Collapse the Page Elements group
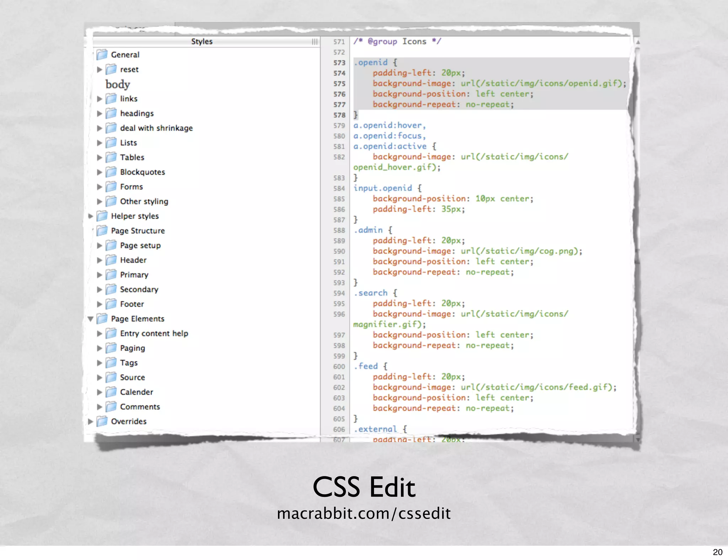Image resolution: width=728 pixels, height=560 pixels. coord(91,319)
